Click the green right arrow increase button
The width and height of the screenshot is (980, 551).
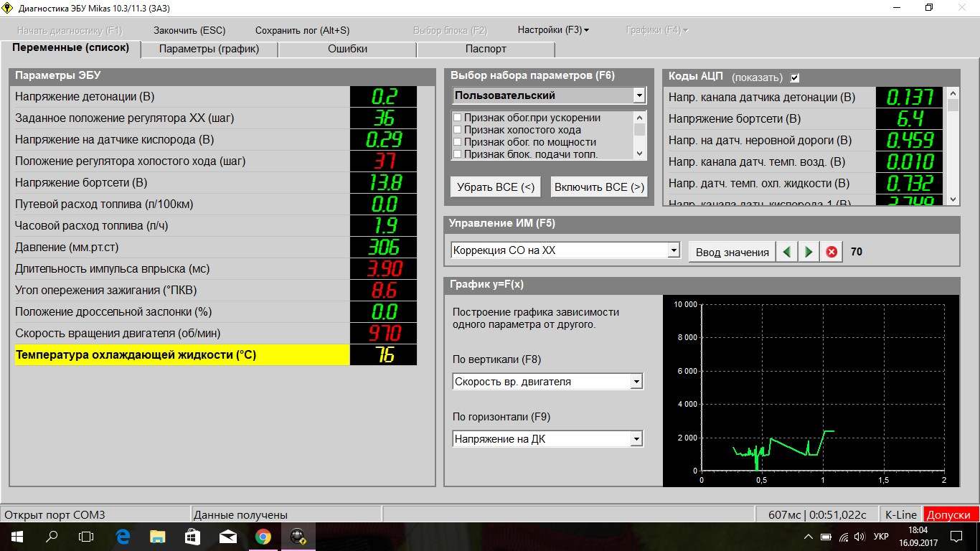809,252
